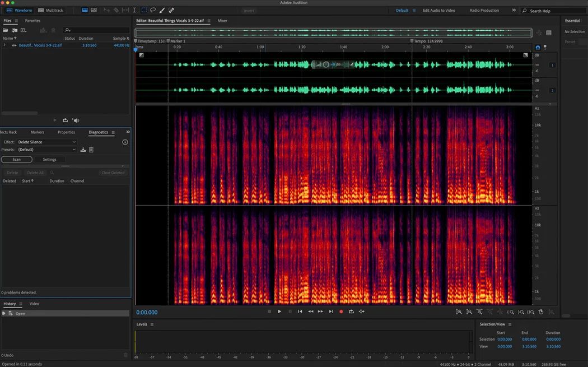588x367 pixels.
Task: Click the Open File folder icon
Action: pyautogui.click(x=6, y=30)
